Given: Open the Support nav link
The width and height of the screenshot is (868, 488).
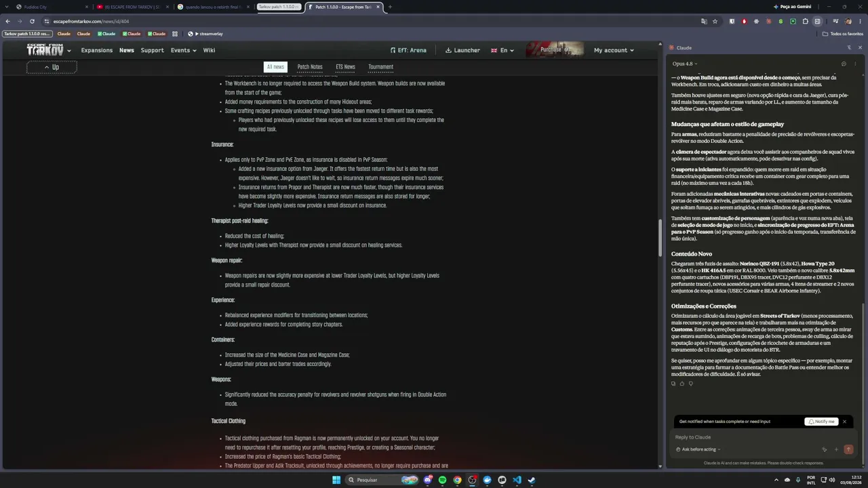Looking at the screenshot, I should [152, 50].
